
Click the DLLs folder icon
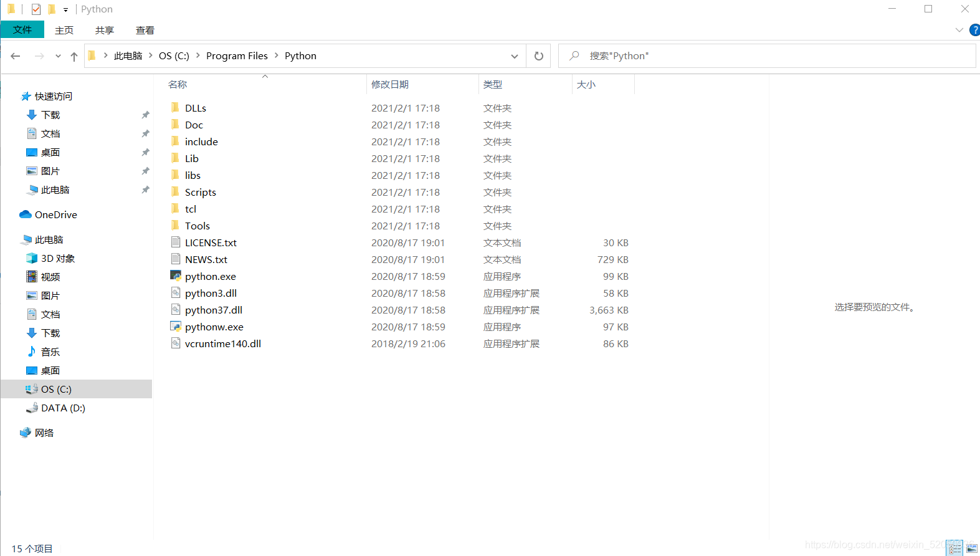[175, 107]
